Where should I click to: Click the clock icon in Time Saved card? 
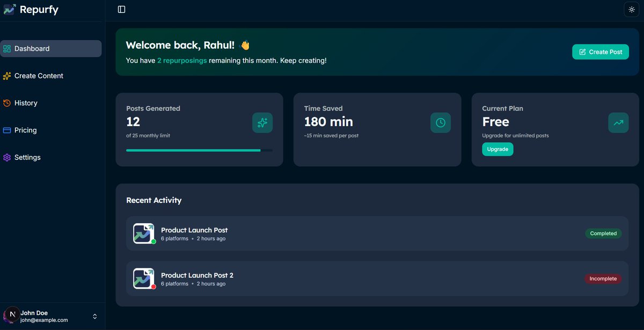(x=441, y=123)
